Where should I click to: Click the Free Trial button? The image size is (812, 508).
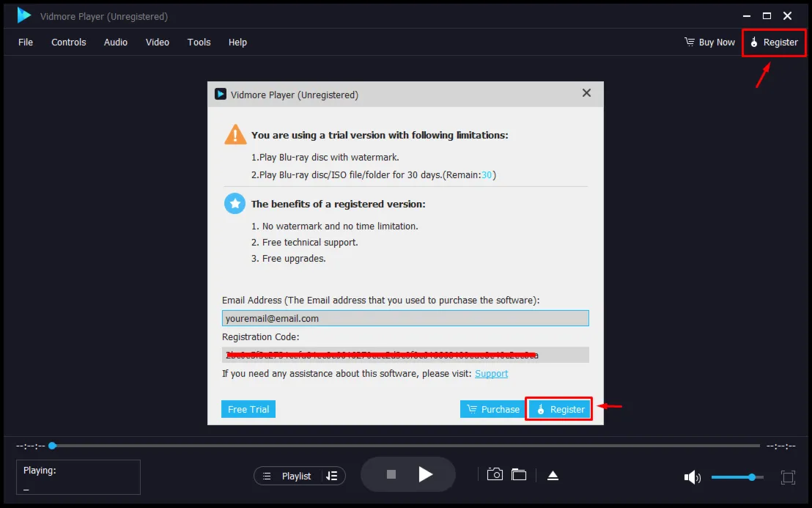click(248, 409)
